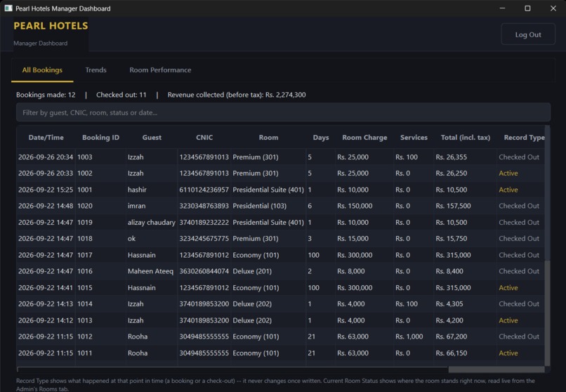The width and height of the screenshot is (566, 392).
Task: Click guest name ok
Action: click(131, 239)
